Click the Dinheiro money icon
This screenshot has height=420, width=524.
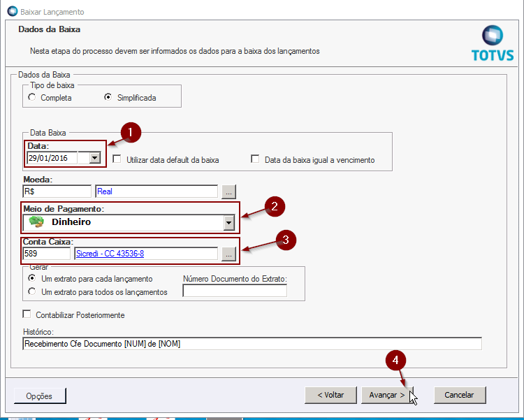point(35,222)
